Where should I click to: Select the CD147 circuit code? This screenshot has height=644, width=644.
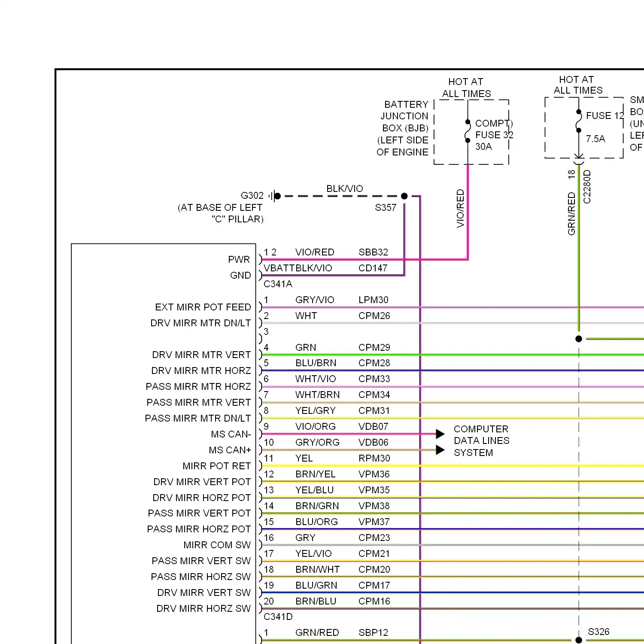(373, 268)
